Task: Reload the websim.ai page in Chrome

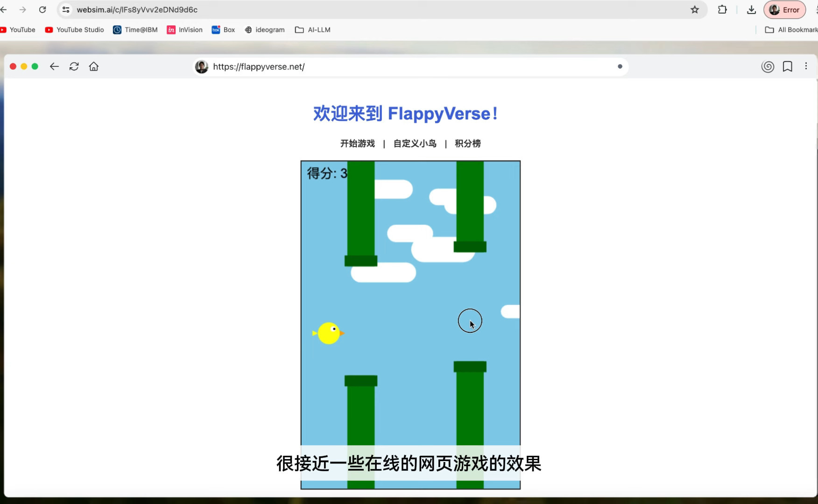Action: tap(42, 10)
